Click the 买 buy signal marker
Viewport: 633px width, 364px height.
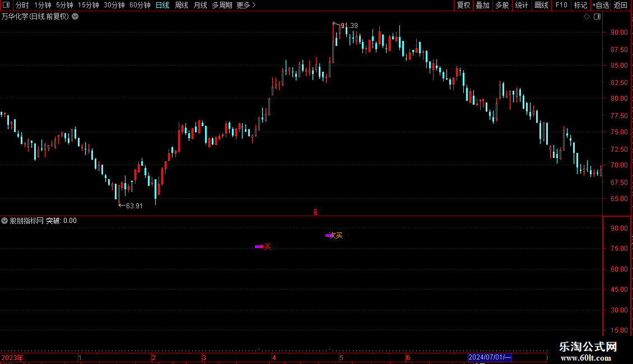tap(267, 246)
